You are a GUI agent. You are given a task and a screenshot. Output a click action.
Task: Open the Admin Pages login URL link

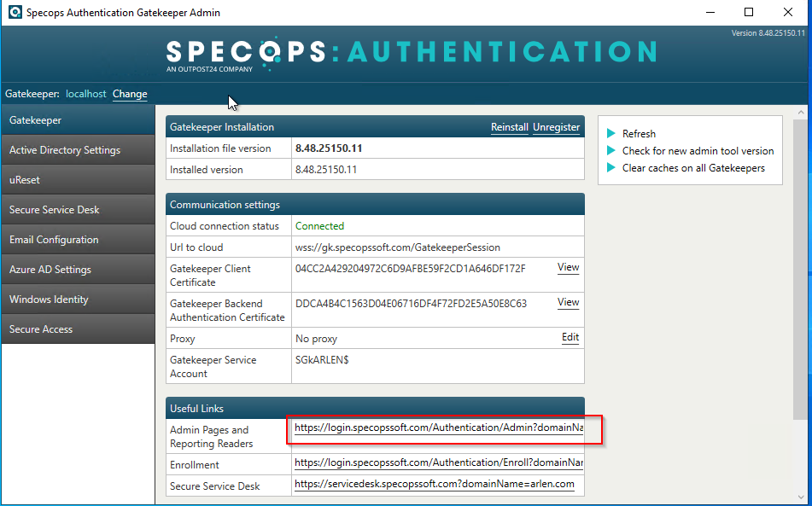coord(439,427)
